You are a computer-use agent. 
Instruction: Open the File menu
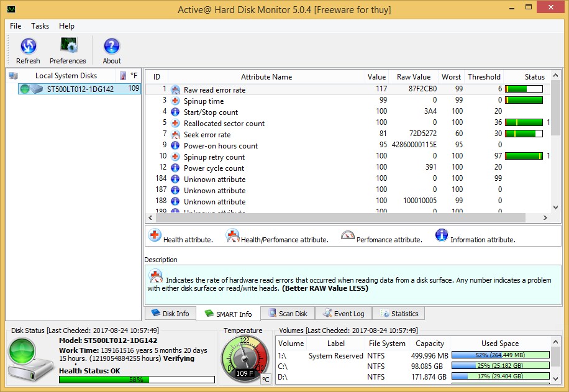tap(15, 26)
